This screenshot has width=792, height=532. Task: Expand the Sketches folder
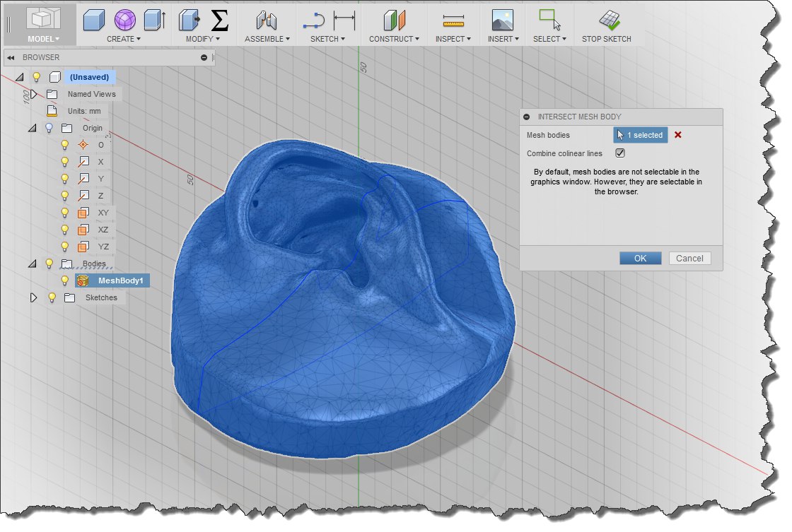[33, 298]
